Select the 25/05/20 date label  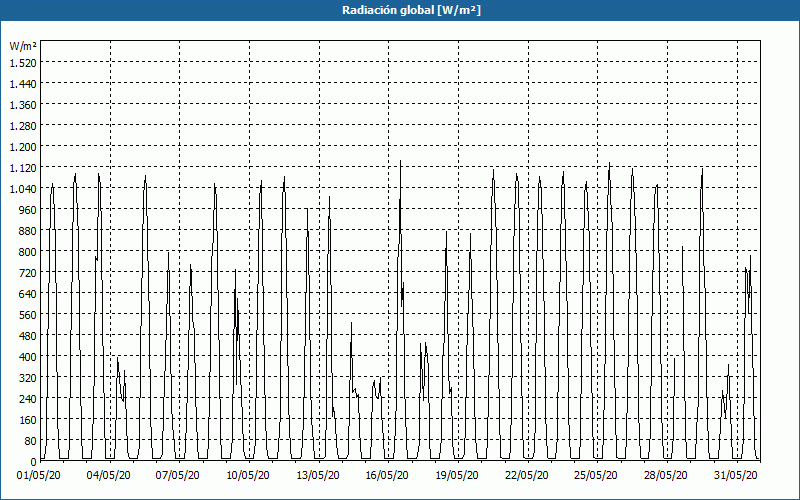tap(596, 476)
